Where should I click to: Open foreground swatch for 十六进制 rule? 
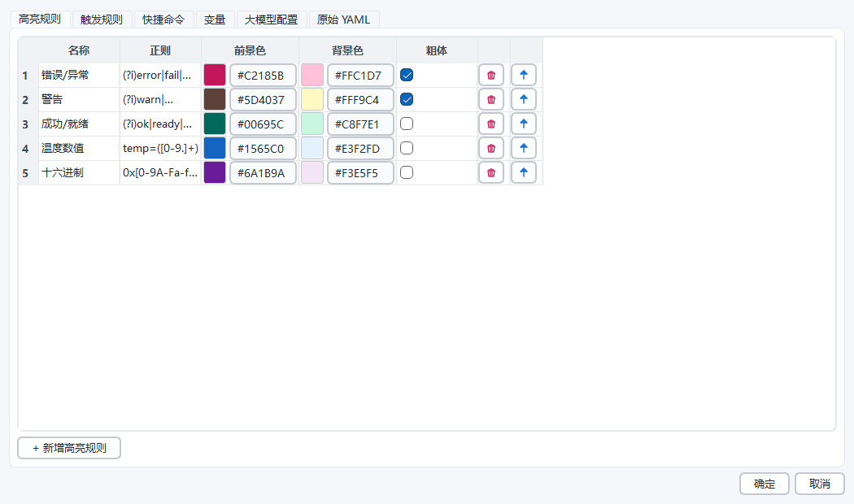pyautogui.click(x=215, y=172)
